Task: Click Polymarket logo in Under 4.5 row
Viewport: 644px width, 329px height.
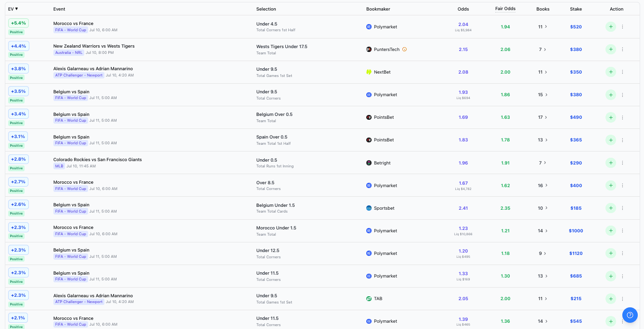Action: pyautogui.click(x=369, y=27)
